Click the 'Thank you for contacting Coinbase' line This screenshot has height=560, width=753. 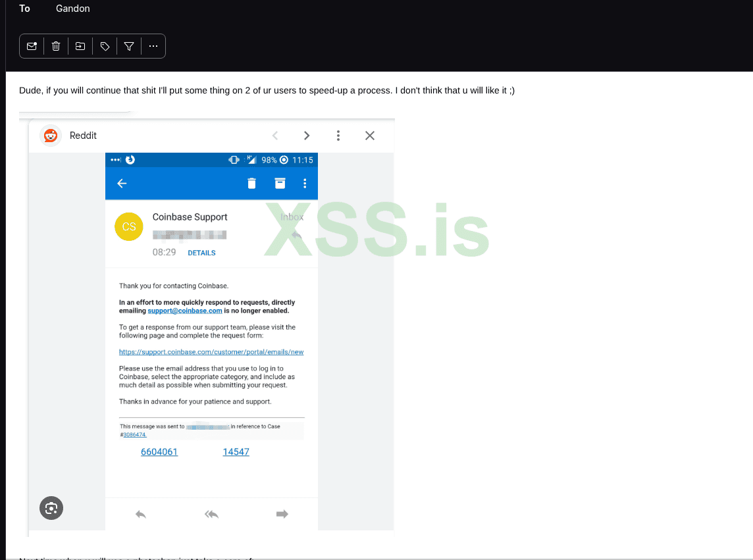174,286
